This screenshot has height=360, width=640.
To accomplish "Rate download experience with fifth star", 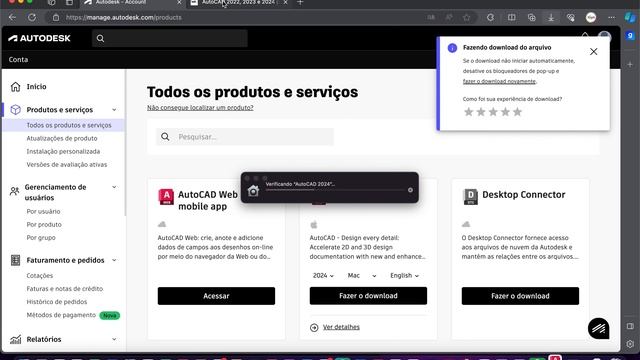I will pyautogui.click(x=518, y=112).
